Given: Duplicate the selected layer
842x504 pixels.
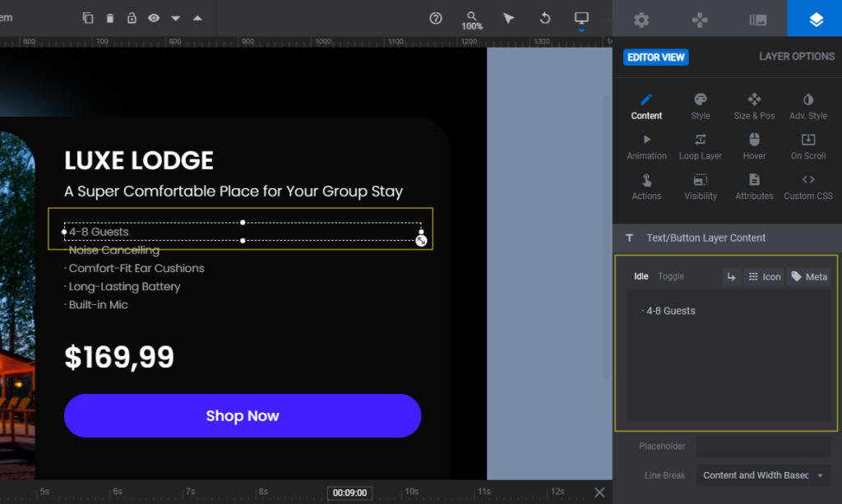Looking at the screenshot, I should click(88, 17).
